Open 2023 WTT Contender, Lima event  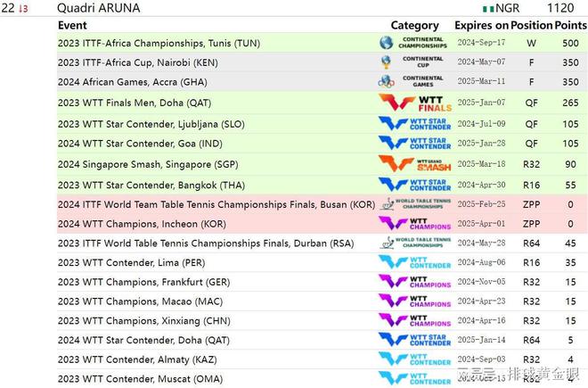coord(131,262)
